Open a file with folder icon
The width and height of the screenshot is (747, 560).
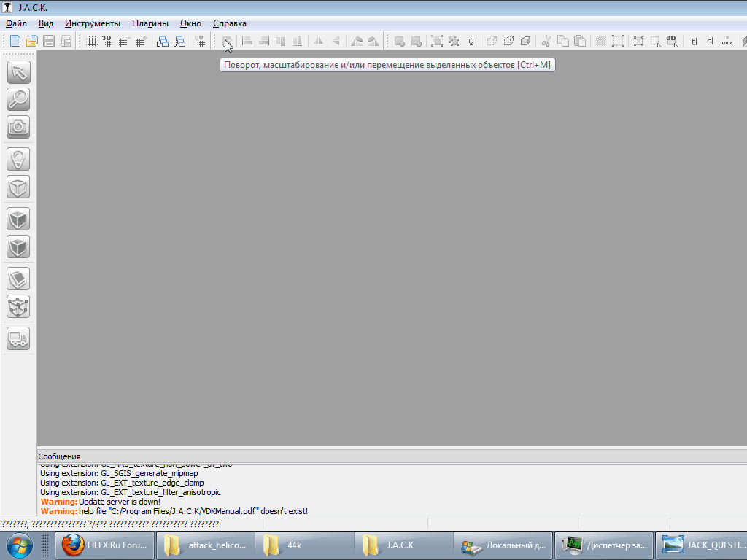click(x=31, y=42)
